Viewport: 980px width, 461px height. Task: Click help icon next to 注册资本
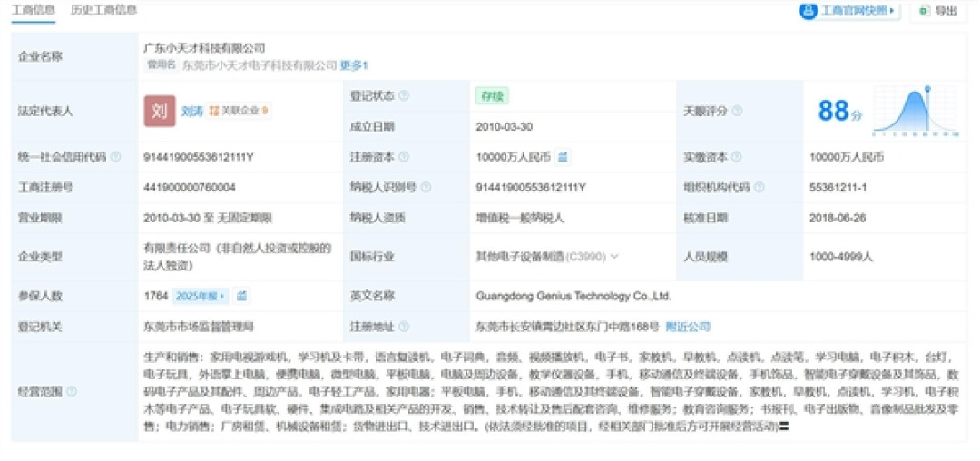click(405, 157)
